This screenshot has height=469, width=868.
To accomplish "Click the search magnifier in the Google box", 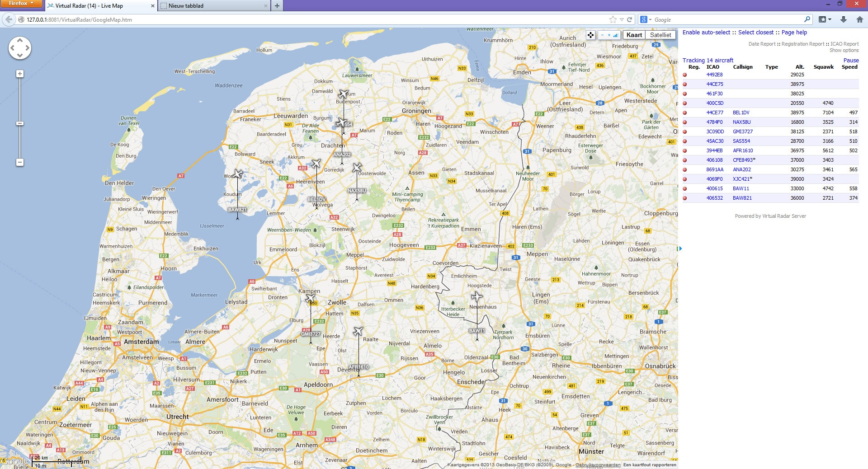I will [x=807, y=19].
